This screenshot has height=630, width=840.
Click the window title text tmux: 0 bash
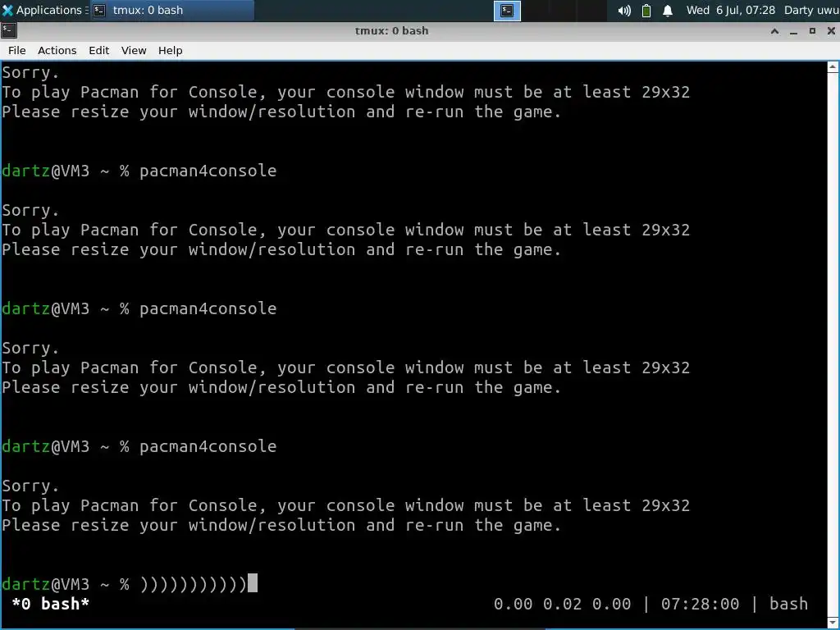[391, 30]
